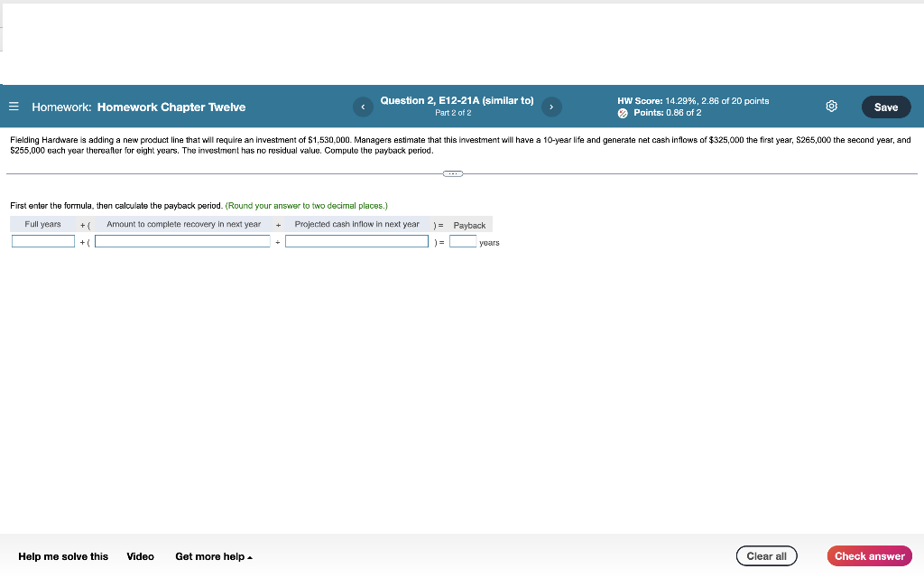Viewport: 924px width, 578px height.
Task: Open Help me solve this
Action: (63, 556)
